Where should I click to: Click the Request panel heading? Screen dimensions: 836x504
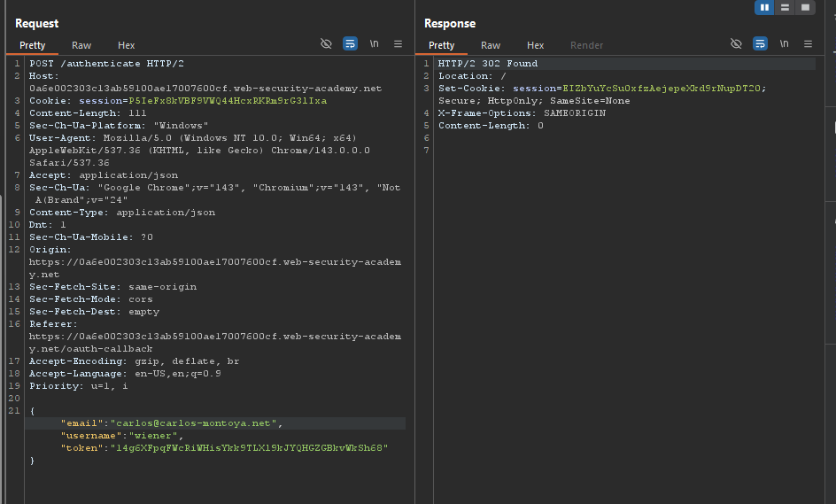37,23
